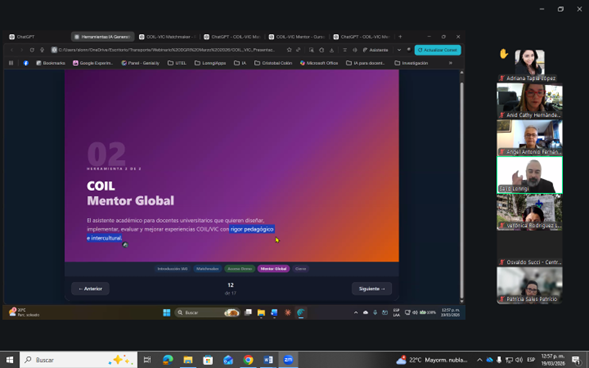Image resolution: width=589 pixels, height=368 pixels.
Task: Open the Start button in the shared screen taskbar
Action: [x=166, y=312]
